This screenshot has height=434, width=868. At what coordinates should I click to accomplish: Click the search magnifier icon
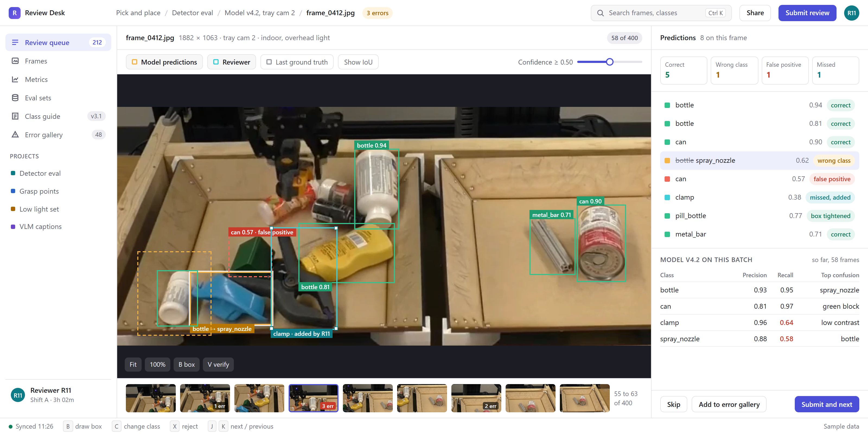(x=601, y=13)
